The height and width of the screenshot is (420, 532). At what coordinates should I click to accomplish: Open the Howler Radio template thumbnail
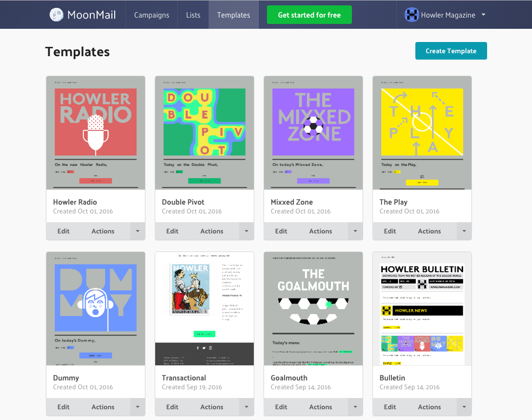96,133
